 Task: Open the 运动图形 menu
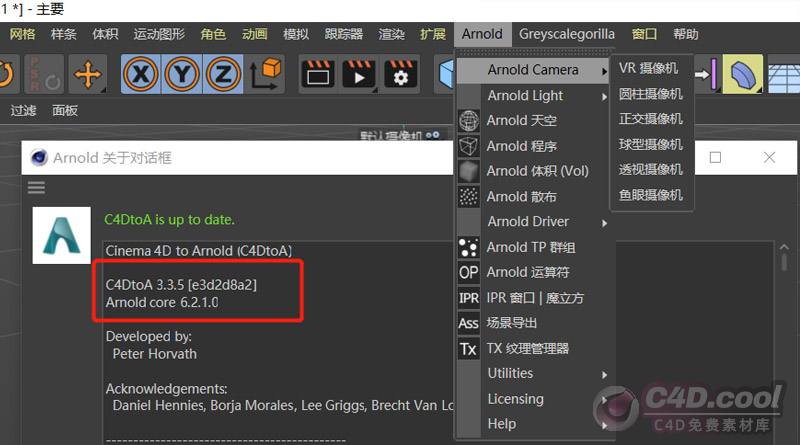pyautogui.click(x=159, y=34)
